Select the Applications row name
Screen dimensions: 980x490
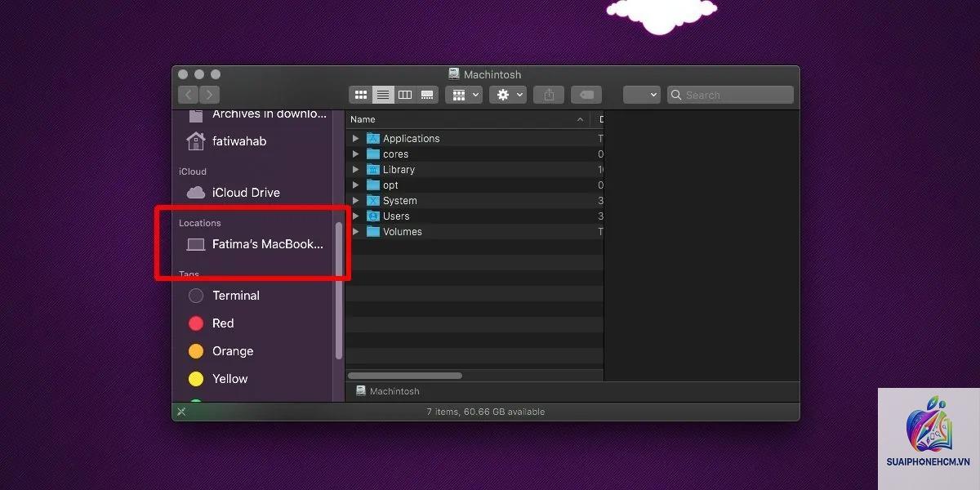pyautogui.click(x=412, y=139)
